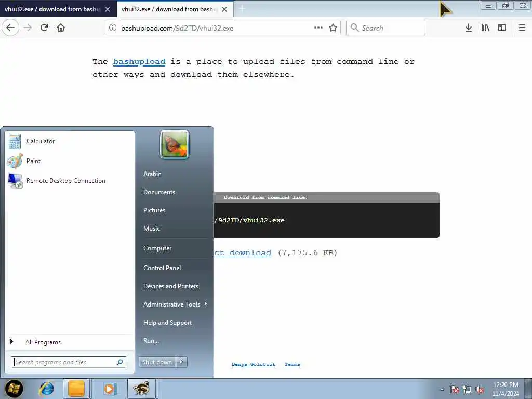Open the Library icon
Viewport: 532px width, 399px height.
(x=485, y=28)
